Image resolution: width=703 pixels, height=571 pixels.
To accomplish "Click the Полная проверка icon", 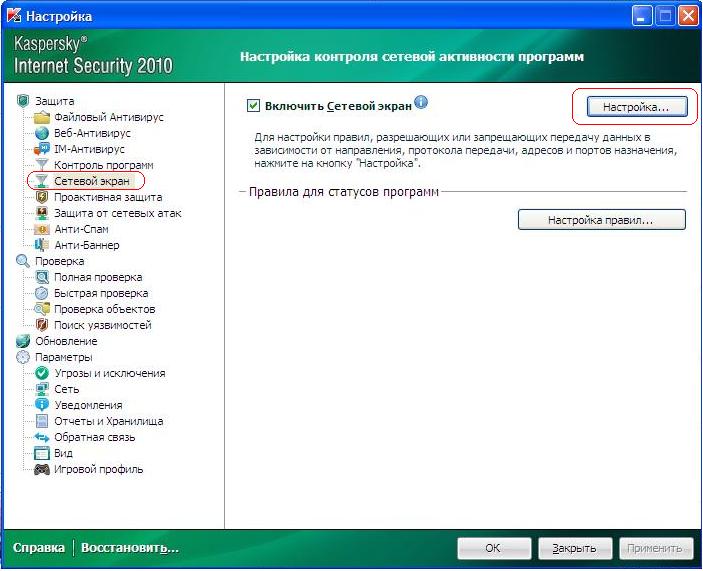I will (x=42, y=277).
